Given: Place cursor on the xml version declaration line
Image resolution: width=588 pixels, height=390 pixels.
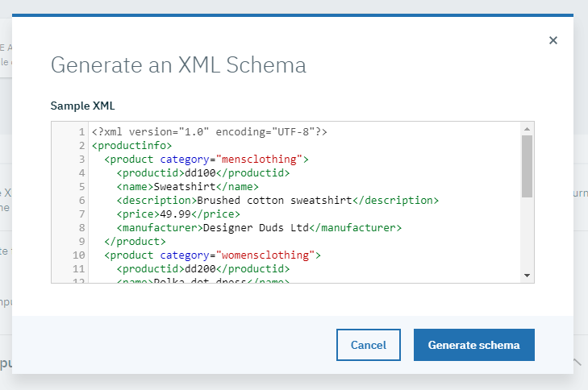Looking at the screenshot, I should coord(209,132).
